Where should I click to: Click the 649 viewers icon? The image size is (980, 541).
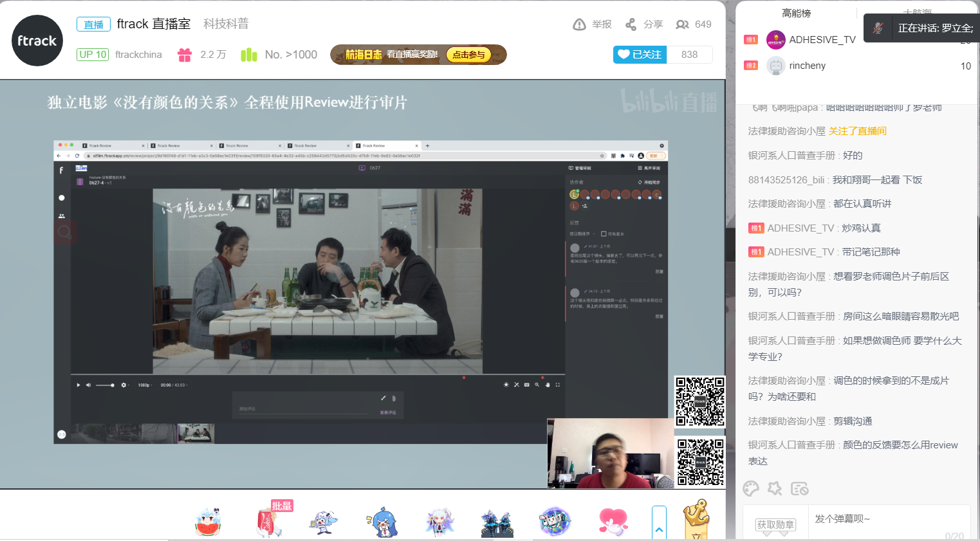tap(682, 24)
